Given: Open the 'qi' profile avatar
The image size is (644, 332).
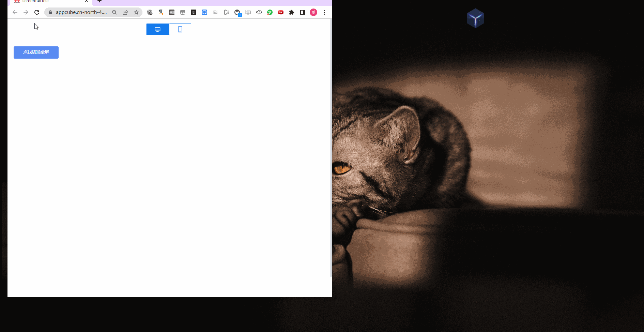Looking at the screenshot, I should 313,12.
